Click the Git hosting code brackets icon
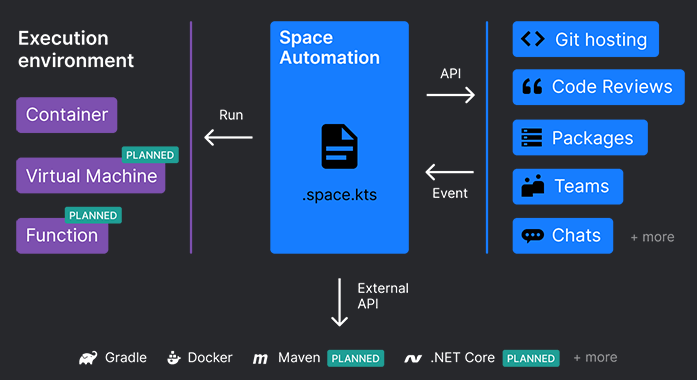Screen dimensions: 697x380 533,39
